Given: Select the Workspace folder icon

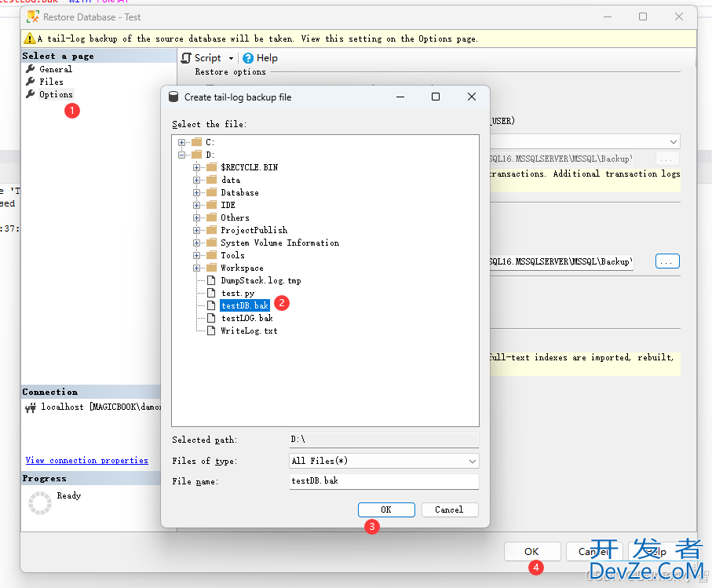Looking at the screenshot, I should (212, 268).
